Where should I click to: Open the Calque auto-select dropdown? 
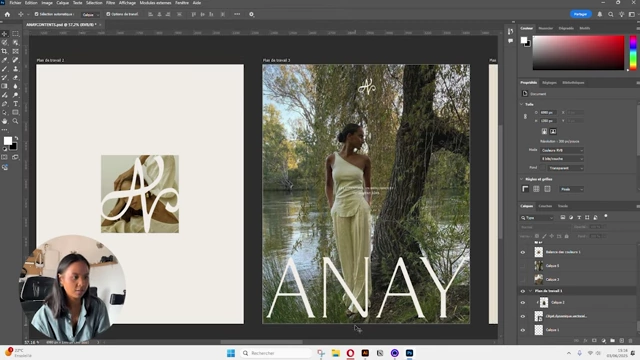pos(90,15)
